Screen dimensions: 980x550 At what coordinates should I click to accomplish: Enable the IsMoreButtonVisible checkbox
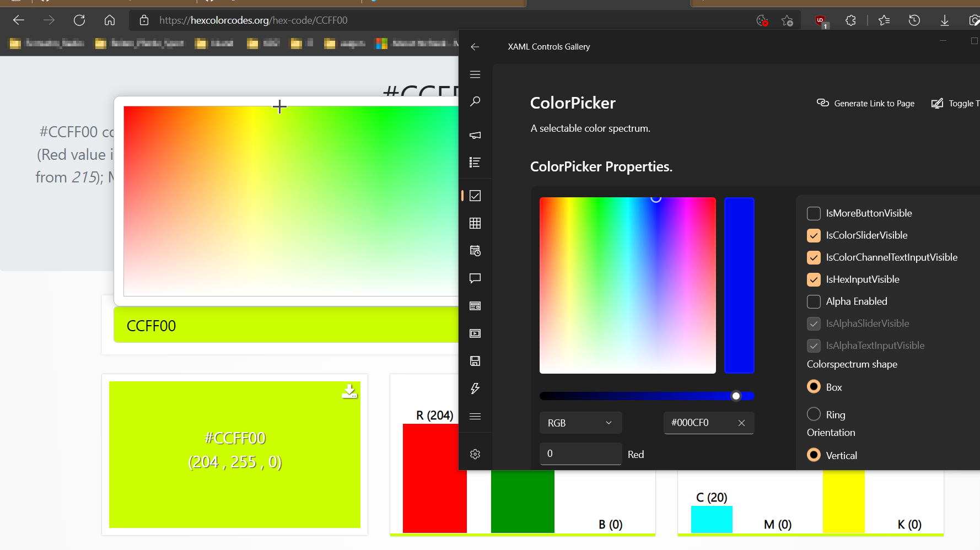pos(814,213)
